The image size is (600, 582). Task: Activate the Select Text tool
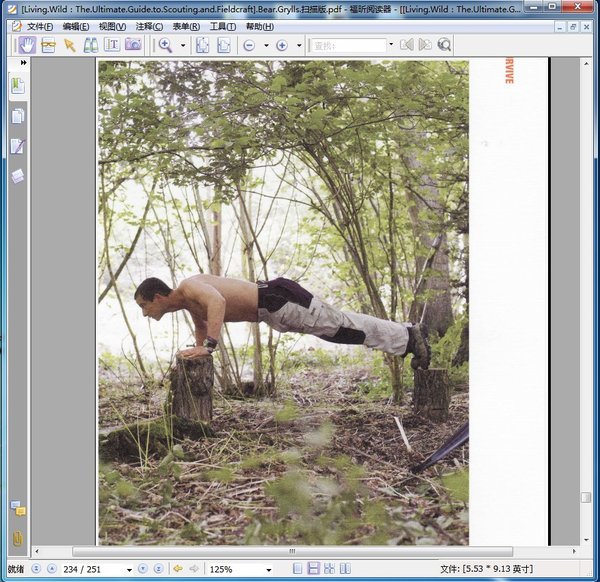pos(48,45)
